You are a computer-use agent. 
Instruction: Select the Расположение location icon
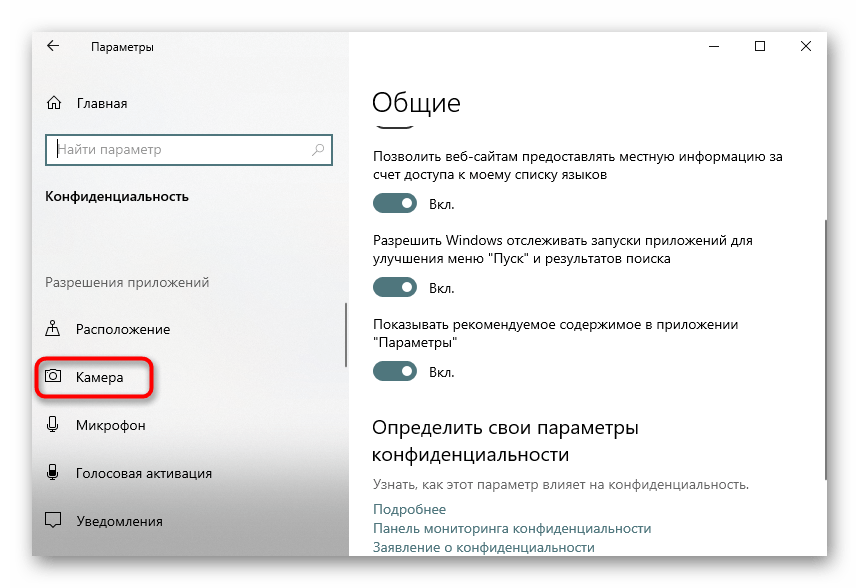[53, 329]
